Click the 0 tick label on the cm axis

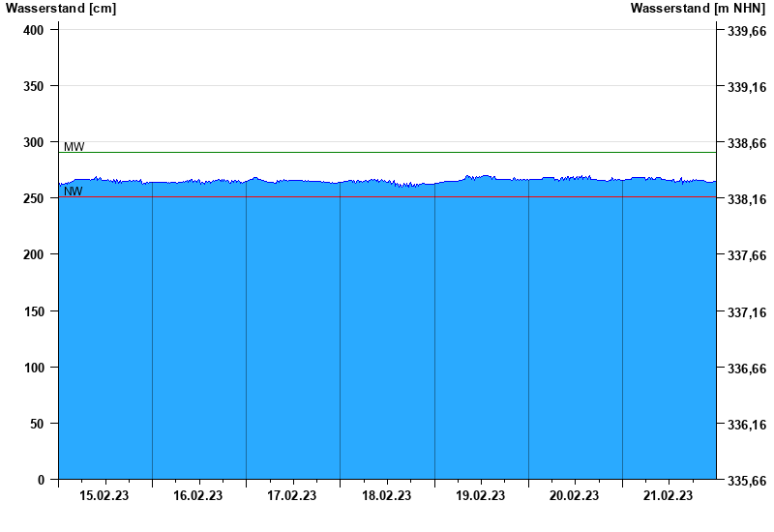point(41,480)
